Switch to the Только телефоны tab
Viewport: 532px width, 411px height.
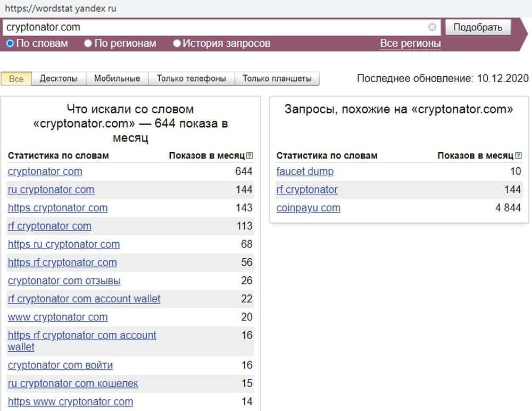click(x=192, y=79)
